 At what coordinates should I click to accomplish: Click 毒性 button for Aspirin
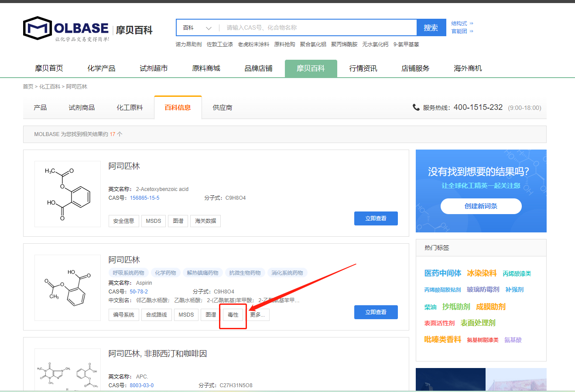[x=233, y=315]
